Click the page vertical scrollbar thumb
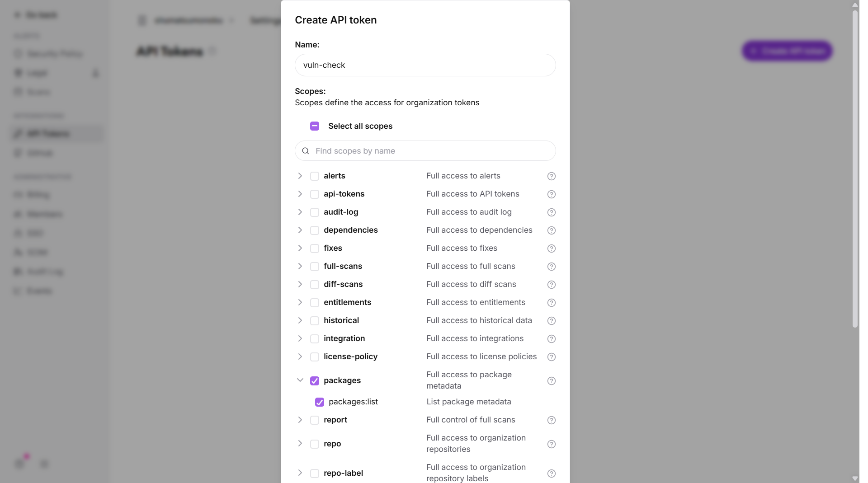 pos(855,169)
